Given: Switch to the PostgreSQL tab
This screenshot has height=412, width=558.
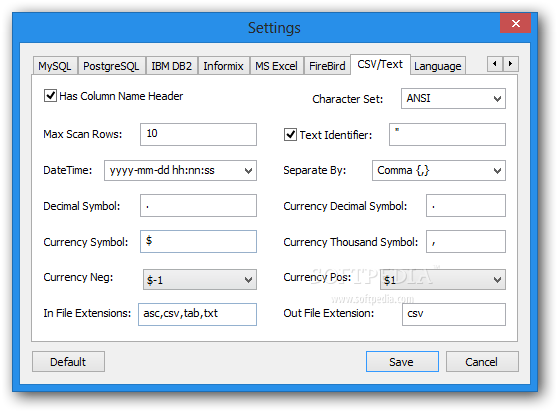Looking at the screenshot, I should [x=111, y=66].
